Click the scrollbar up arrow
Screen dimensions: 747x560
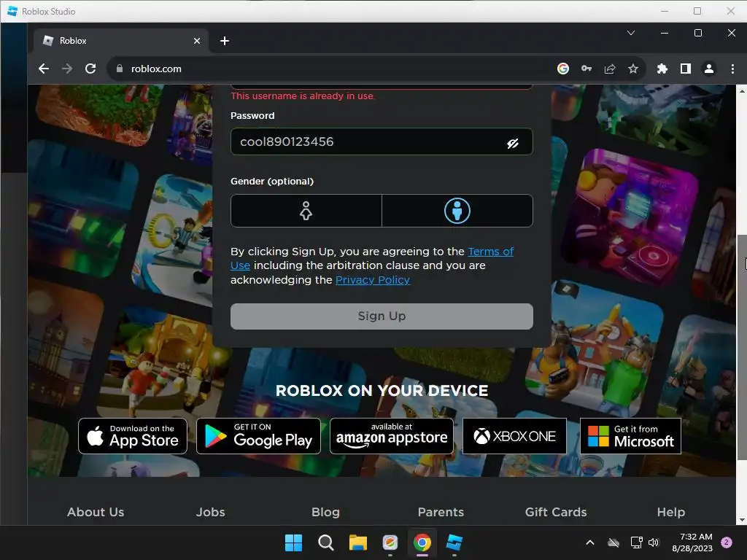[742, 90]
